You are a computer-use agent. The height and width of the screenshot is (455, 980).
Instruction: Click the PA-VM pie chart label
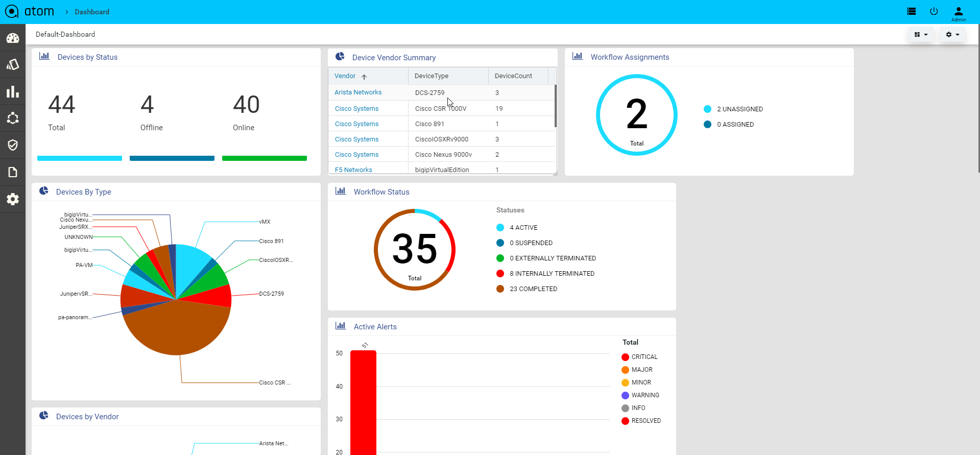click(x=84, y=265)
